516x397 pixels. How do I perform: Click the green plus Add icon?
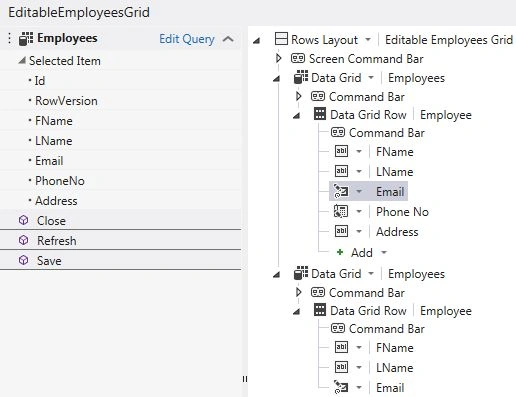[340, 252]
